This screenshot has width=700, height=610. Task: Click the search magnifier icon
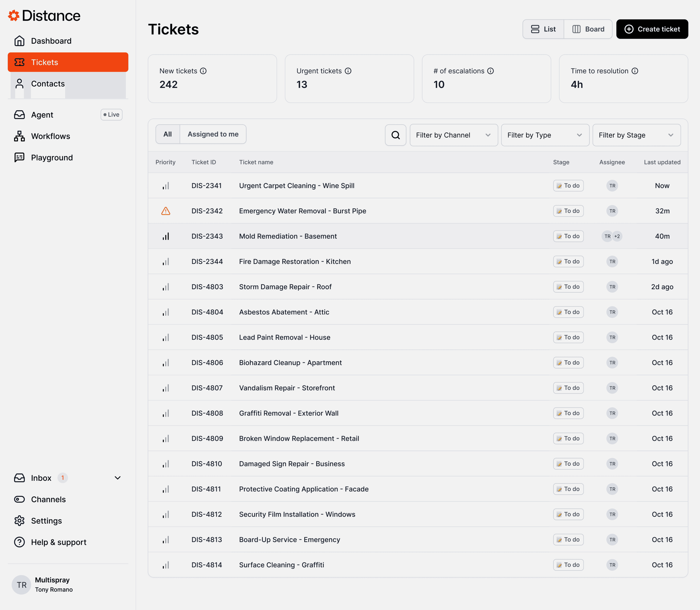395,135
